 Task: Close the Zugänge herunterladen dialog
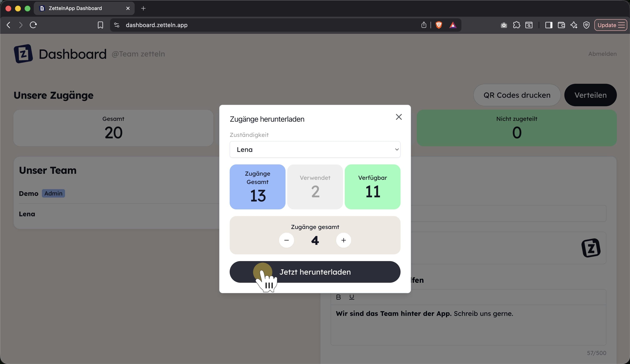pyautogui.click(x=399, y=117)
